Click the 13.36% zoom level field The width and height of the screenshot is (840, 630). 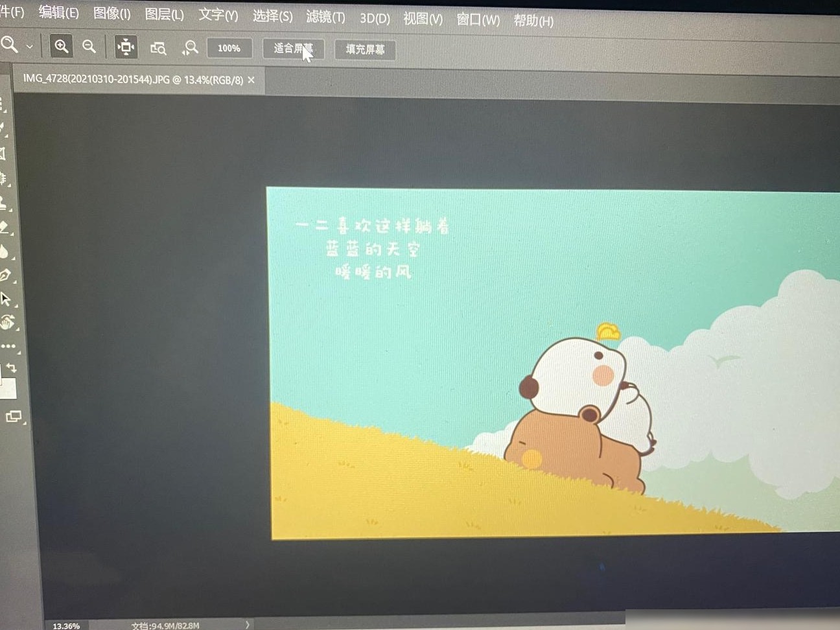(x=66, y=625)
